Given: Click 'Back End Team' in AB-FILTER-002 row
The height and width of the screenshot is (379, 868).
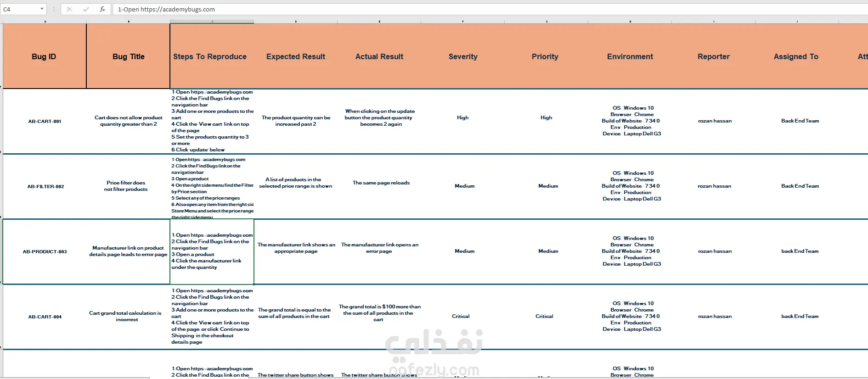Looking at the screenshot, I should (x=800, y=186).
